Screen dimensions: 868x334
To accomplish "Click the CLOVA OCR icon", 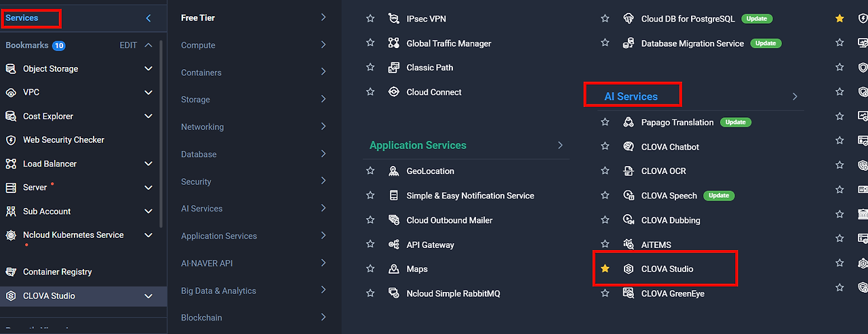I will (629, 171).
